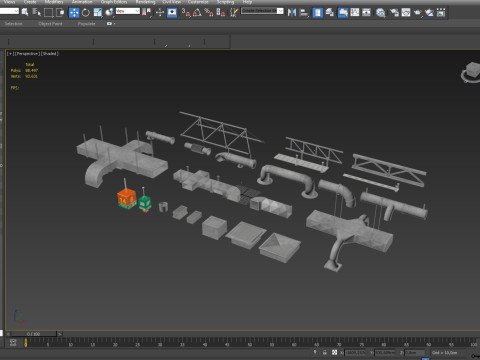Open the Curve Editor

coord(355,12)
